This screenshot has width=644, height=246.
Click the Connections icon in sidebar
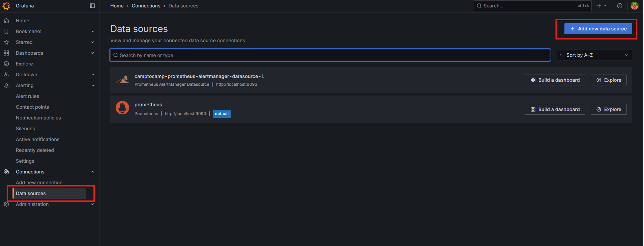tap(6, 172)
